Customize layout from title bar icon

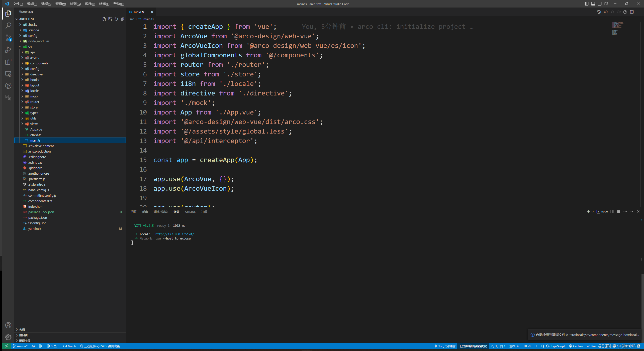click(606, 4)
